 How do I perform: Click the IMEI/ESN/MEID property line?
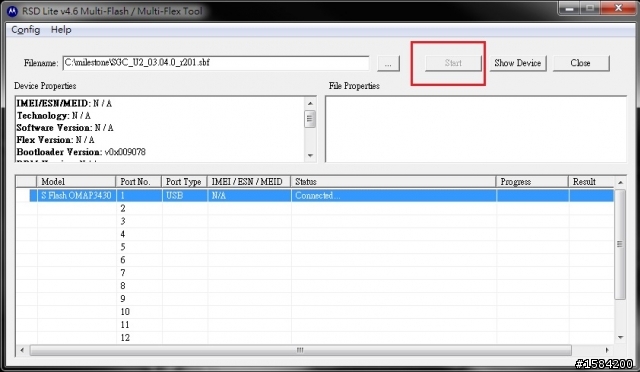[x=64, y=104]
